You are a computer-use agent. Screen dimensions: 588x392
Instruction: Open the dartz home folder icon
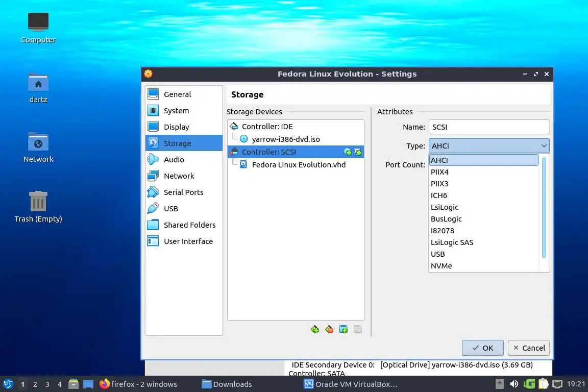38,88
